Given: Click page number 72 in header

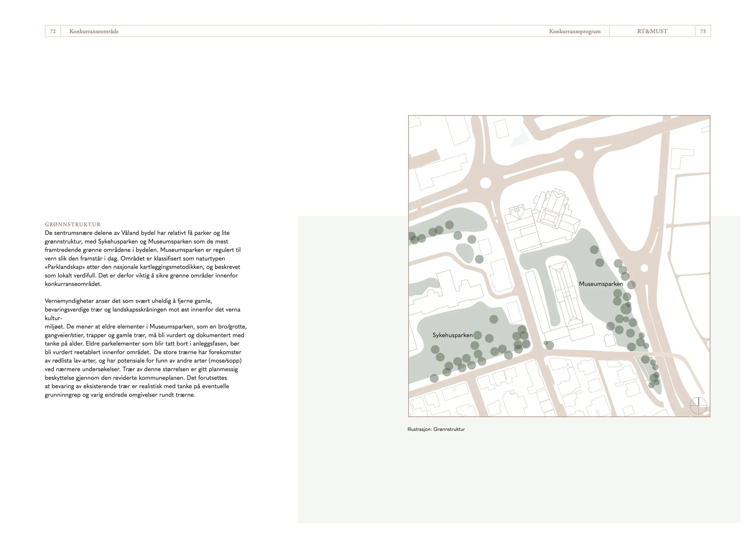Looking at the screenshot, I should click(53, 31).
